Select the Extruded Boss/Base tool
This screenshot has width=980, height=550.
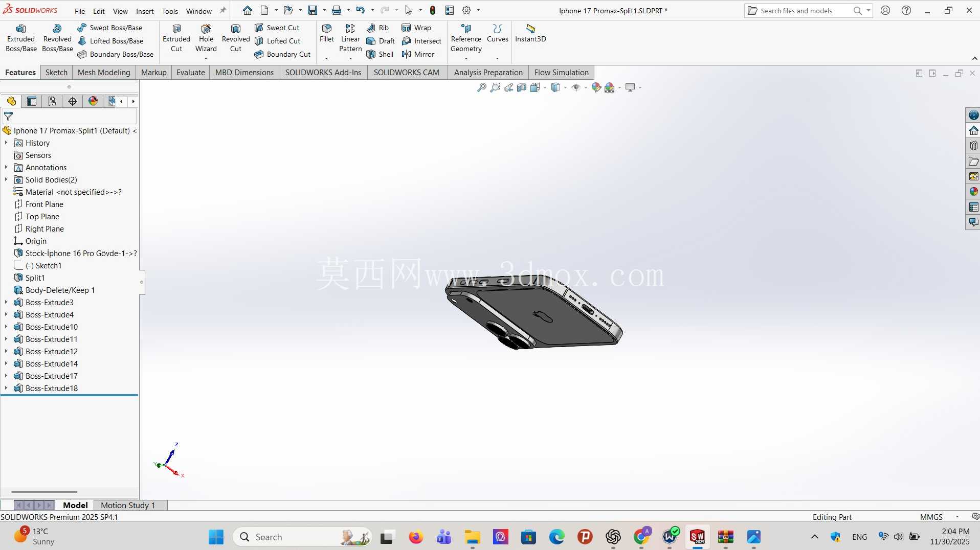(21, 38)
